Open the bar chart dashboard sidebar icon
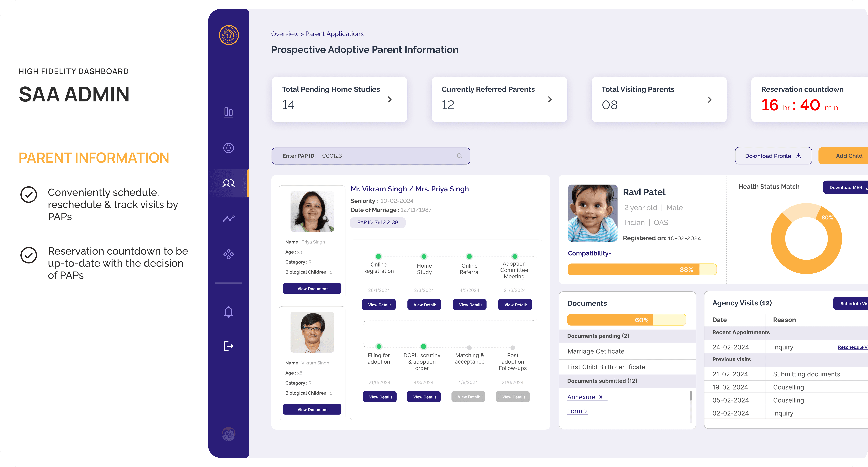The image size is (868, 467). 228,112
